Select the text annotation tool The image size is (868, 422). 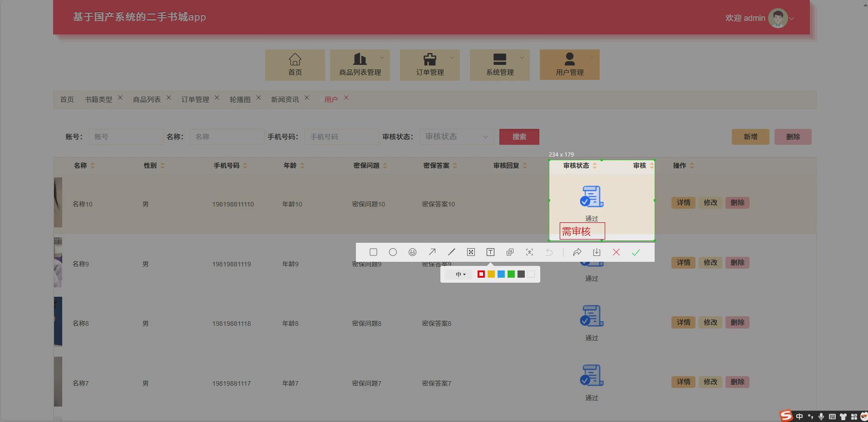point(490,252)
